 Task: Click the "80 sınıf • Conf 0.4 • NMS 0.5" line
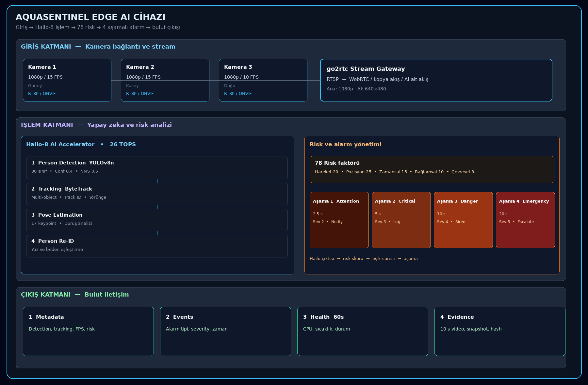click(65, 171)
